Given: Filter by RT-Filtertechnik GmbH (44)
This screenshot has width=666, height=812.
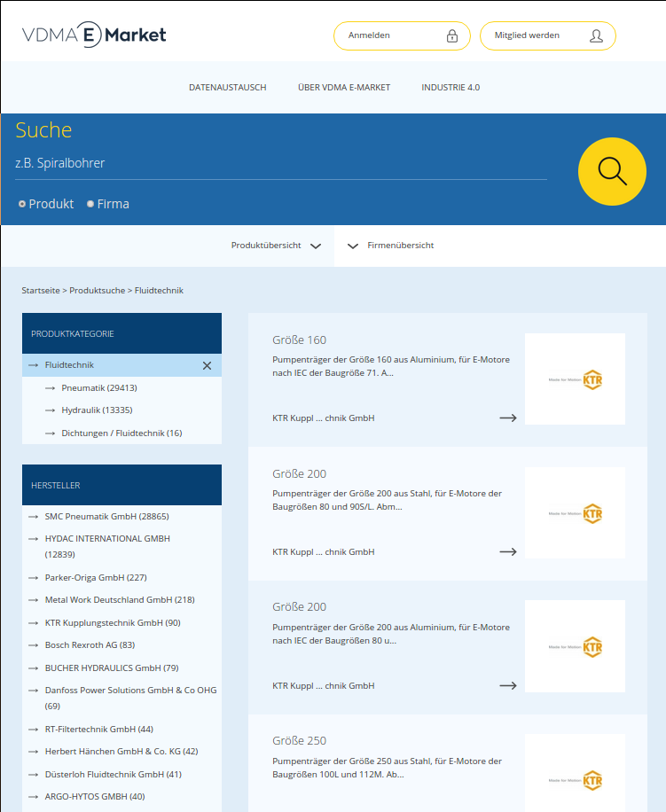Looking at the screenshot, I should [99, 730].
